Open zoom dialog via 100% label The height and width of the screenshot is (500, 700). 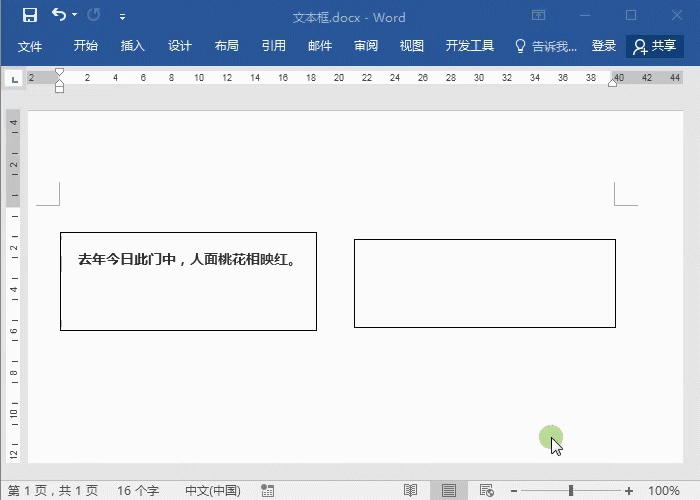pos(664,491)
